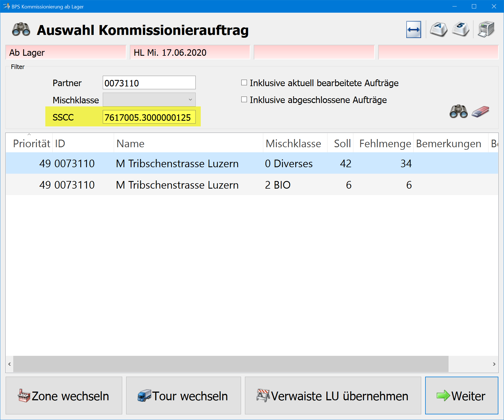504x420 pixels.
Task: Open the Mischklasse dropdown
Action: (149, 100)
